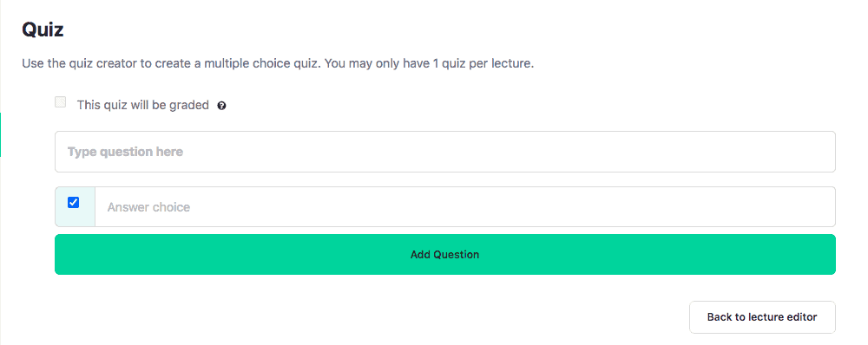Enable the "This quiz will be graded" checkbox
868x345 pixels.
[61, 102]
